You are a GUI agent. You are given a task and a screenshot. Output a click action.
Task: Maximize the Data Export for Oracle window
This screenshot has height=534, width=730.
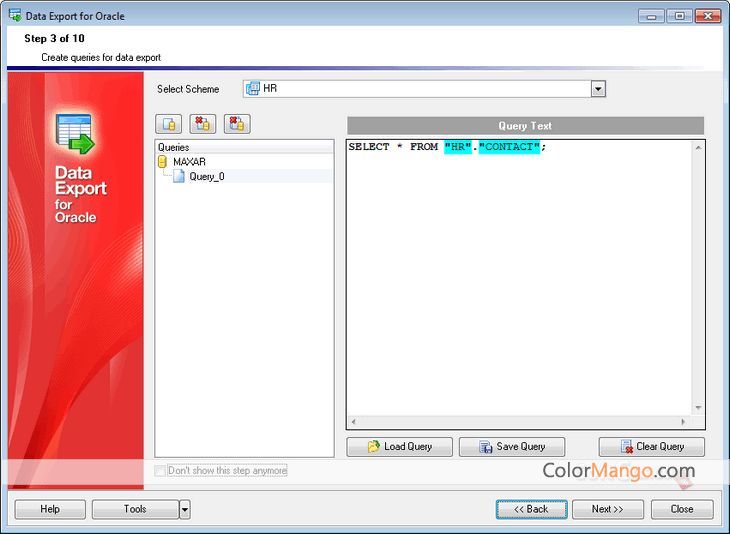[679, 16]
